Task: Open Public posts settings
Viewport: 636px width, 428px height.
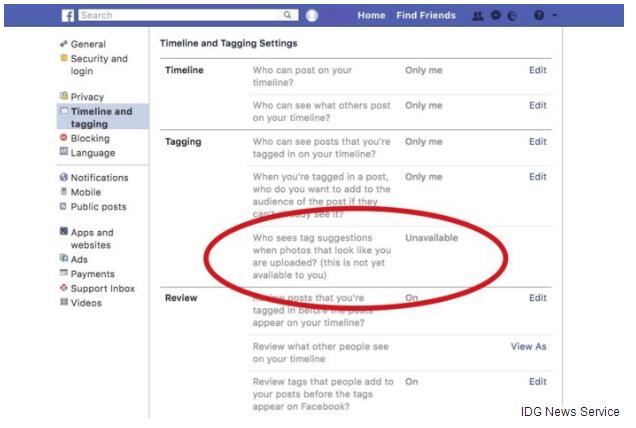Action: [x=99, y=207]
